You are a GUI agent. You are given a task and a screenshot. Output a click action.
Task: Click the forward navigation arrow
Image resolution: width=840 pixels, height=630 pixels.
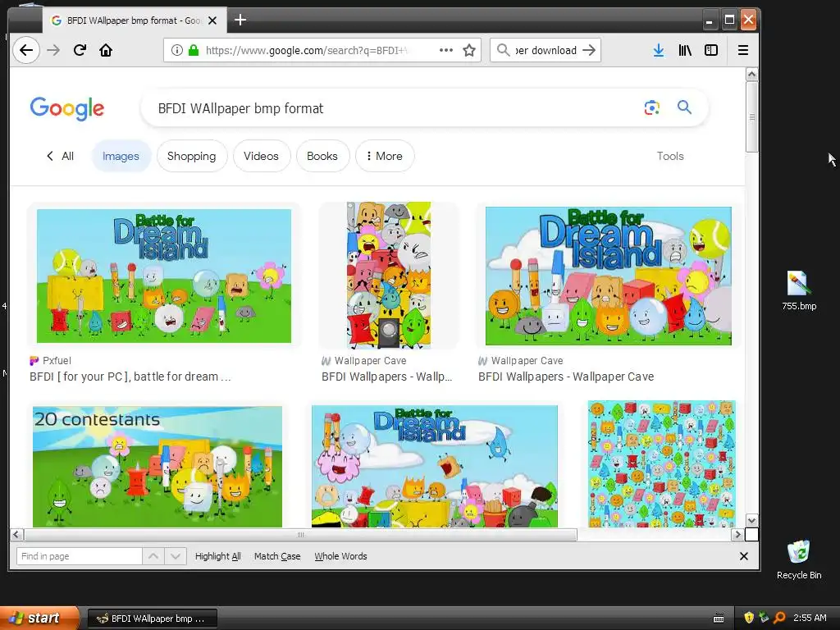(x=53, y=50)
